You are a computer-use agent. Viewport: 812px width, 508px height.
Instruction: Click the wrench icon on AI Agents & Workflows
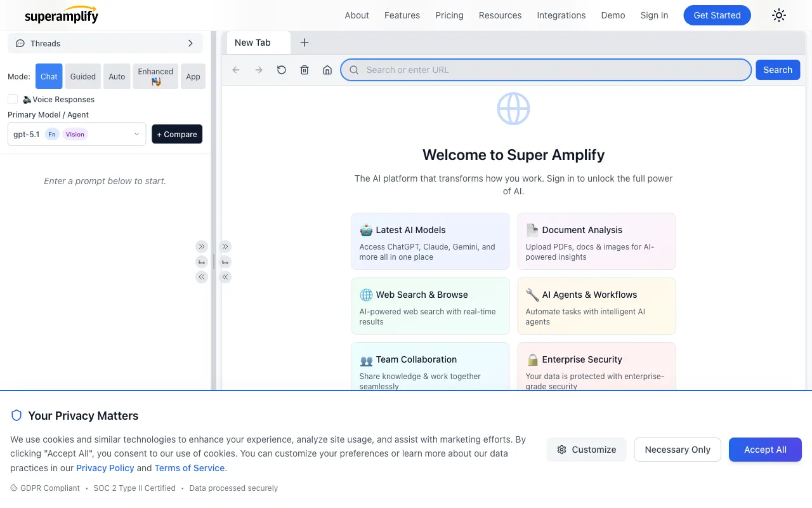(532, 295)
